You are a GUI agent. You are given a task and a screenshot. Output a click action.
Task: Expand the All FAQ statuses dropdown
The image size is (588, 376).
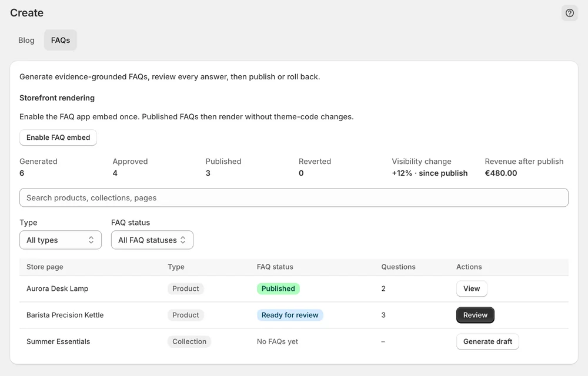click(152, 240)
